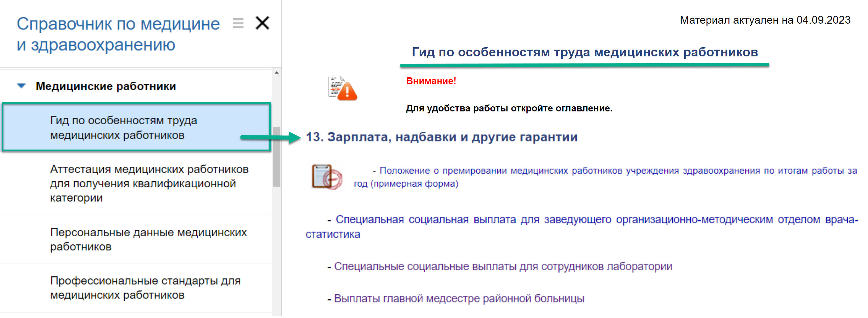This screenshot has height=318, width=868.
Task: Open Положение о премировании медицинских работников link
Action: [605, 177]
